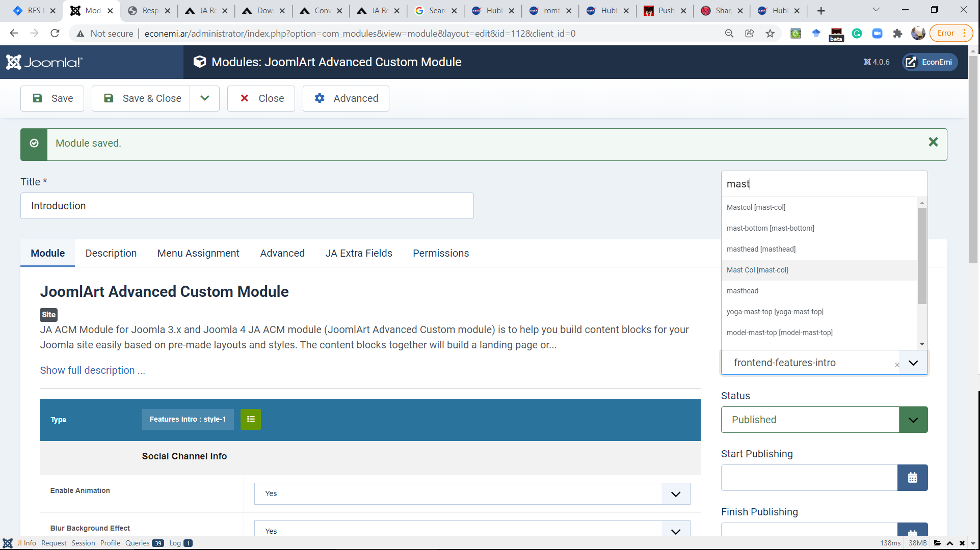Click the position list scrollbar down arrow

(921, 344)
